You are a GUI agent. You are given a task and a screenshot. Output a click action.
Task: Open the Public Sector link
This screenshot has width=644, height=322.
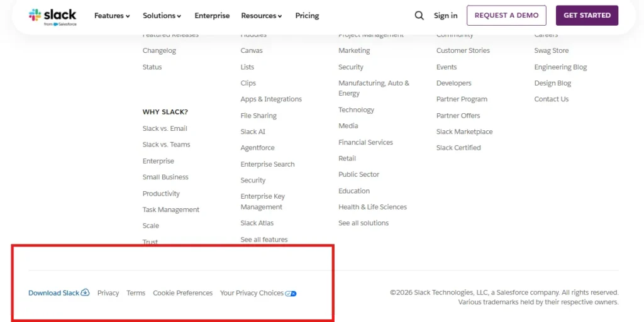[358, 174]
